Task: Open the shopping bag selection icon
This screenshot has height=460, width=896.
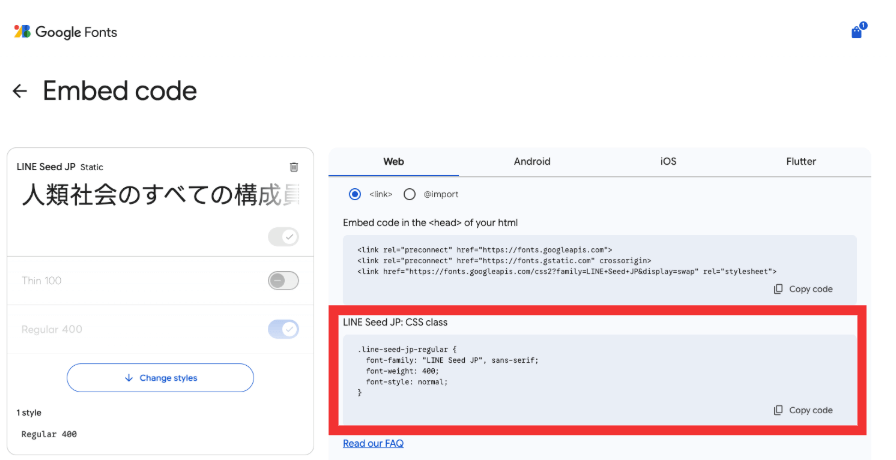Action: tap(856, 32)
